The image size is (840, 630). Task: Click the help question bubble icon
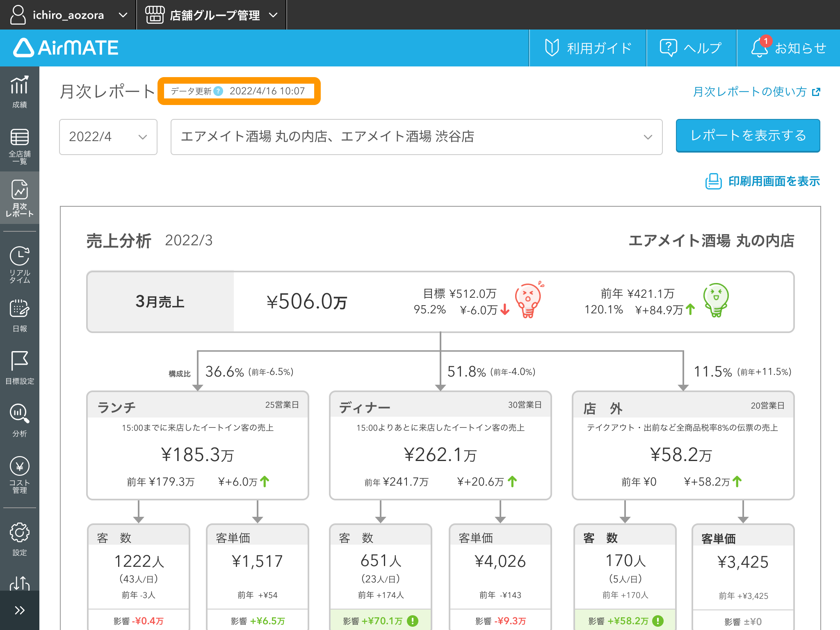(668, 48)
